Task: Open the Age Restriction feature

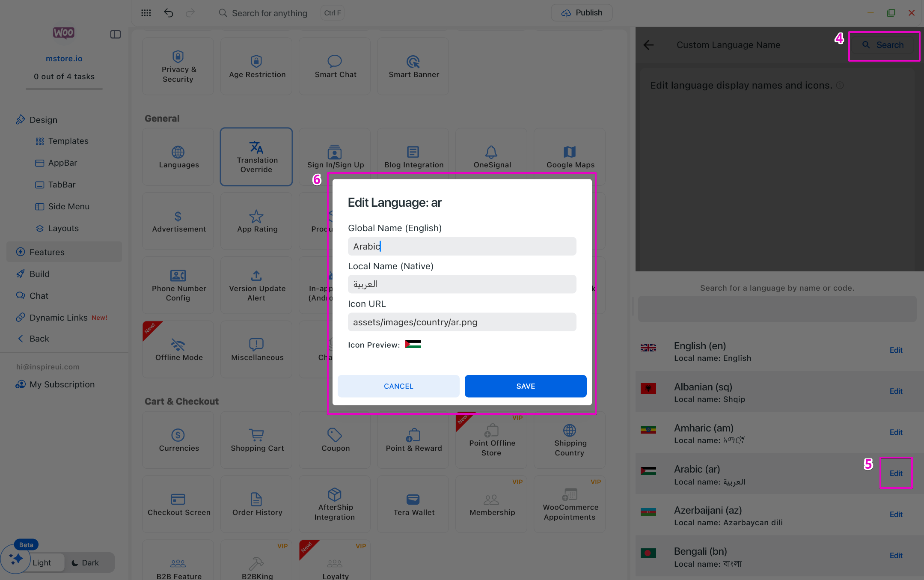Action: pyautogui.click(x=256, y=66)
